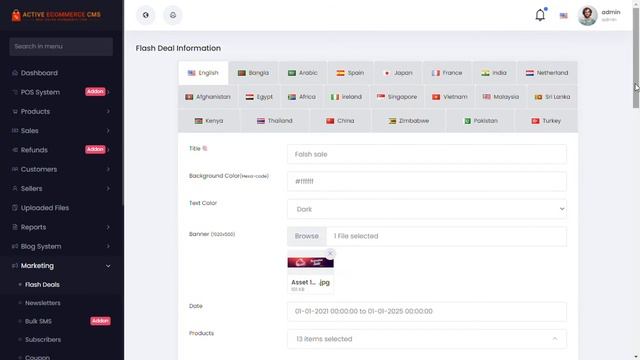Switch to France tab
This screenshot has width=640, height=360.
coord(447,73)
